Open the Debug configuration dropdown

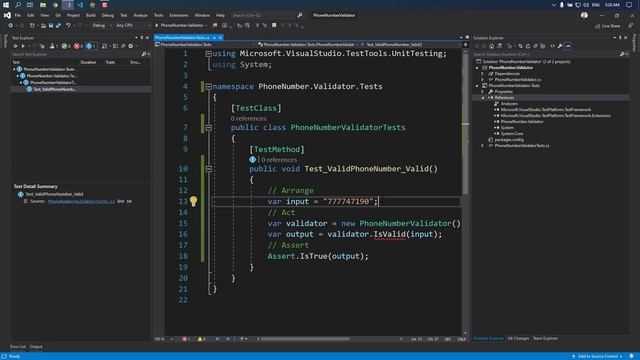(x=101, y=25)
